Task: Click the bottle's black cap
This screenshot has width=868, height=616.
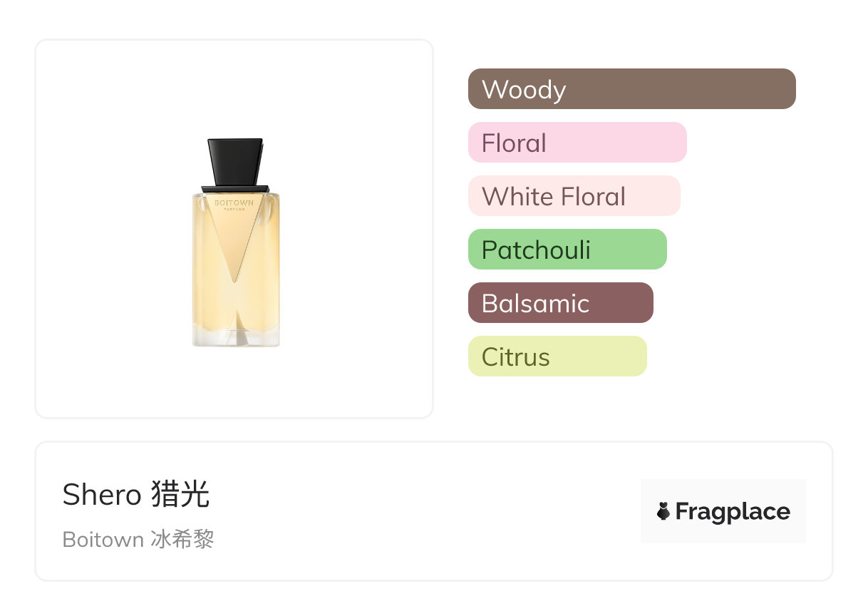Action: (235, 161)
